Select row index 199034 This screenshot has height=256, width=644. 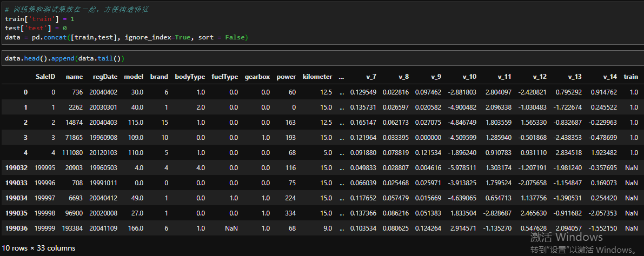click(16, 198)
